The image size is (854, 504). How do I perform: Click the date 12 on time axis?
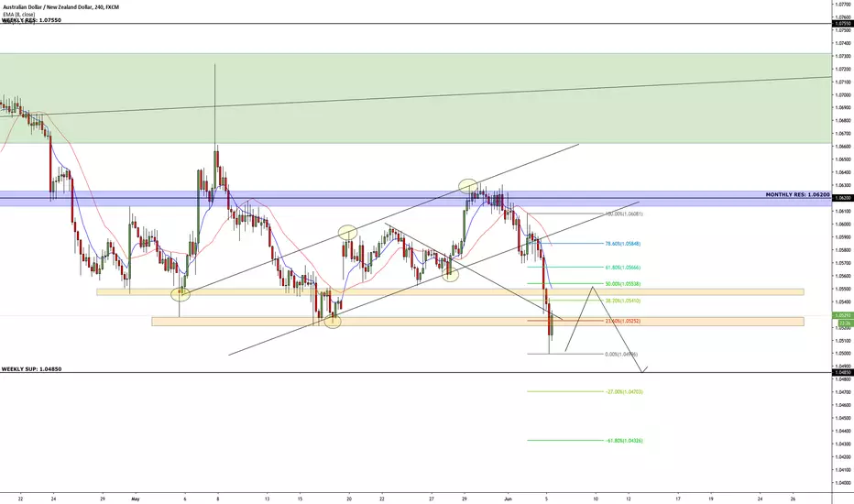click(629, 498)
